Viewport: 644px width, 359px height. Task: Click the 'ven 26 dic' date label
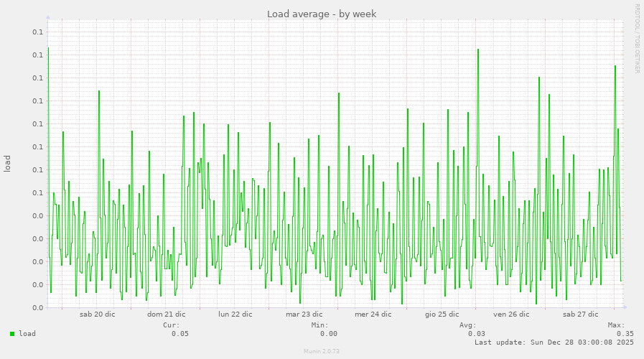point(511,314)
